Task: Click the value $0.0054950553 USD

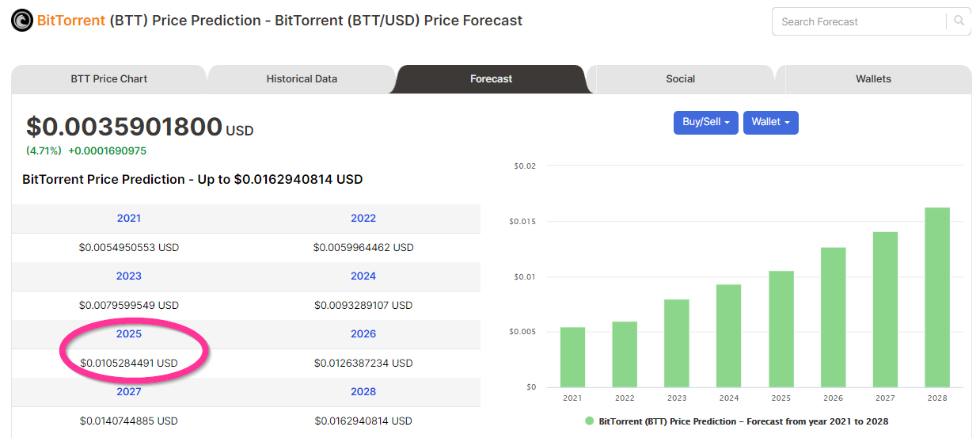Action: click(x=129, y=248)
